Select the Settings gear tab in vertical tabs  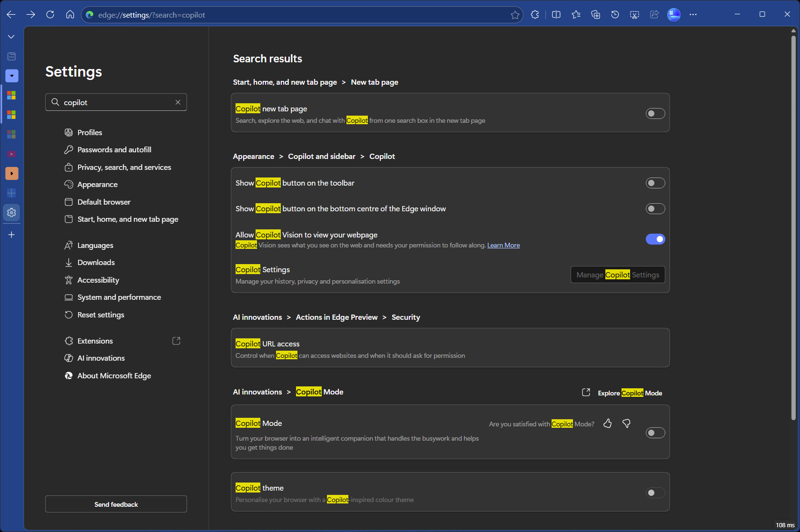[11, 213]
